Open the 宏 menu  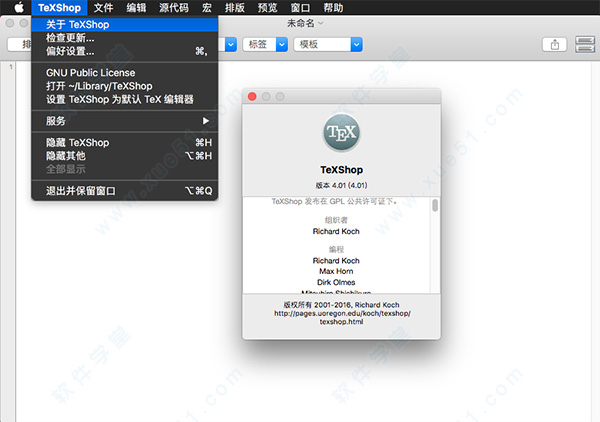tap(207, 8)
